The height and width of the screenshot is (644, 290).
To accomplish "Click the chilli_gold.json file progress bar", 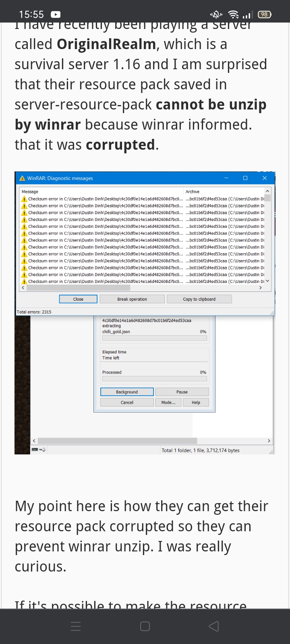I will click(155, 338).
